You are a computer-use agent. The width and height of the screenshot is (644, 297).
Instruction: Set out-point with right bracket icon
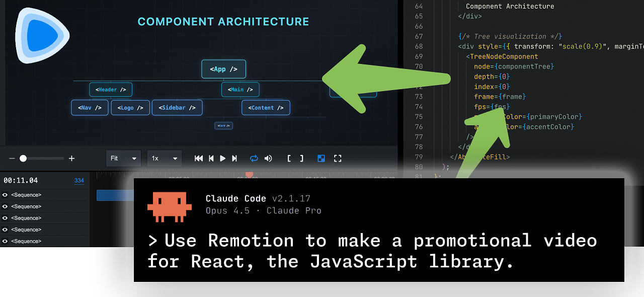click(301, 158)
